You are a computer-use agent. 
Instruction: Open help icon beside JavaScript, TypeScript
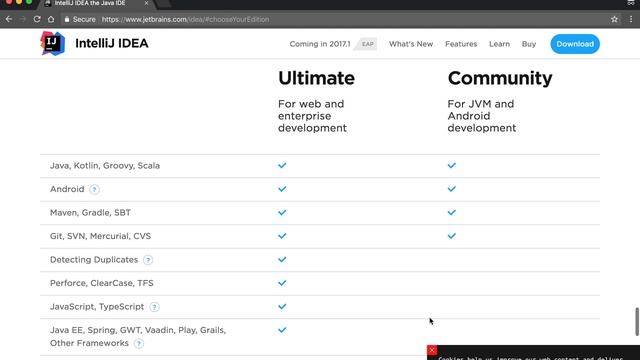click(154, 307)
